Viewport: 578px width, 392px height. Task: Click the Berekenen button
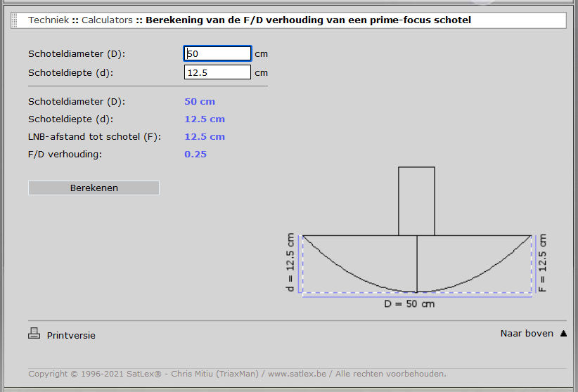coord(94,188)
